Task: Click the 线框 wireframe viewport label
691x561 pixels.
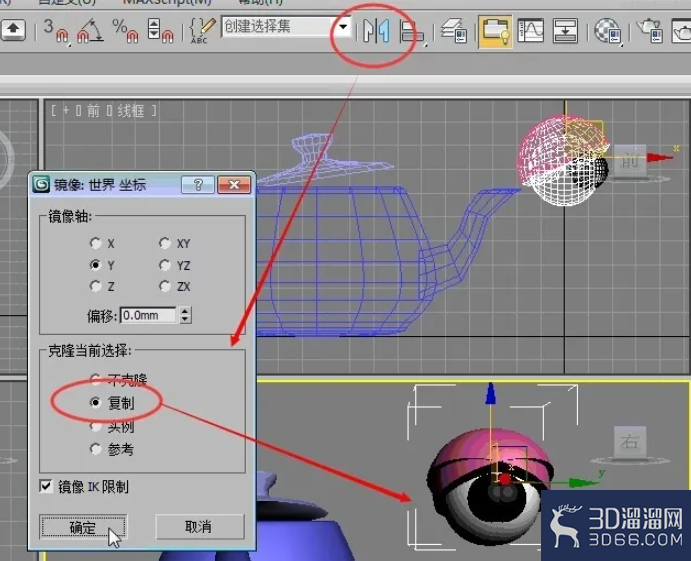Action: pos(131,111)
